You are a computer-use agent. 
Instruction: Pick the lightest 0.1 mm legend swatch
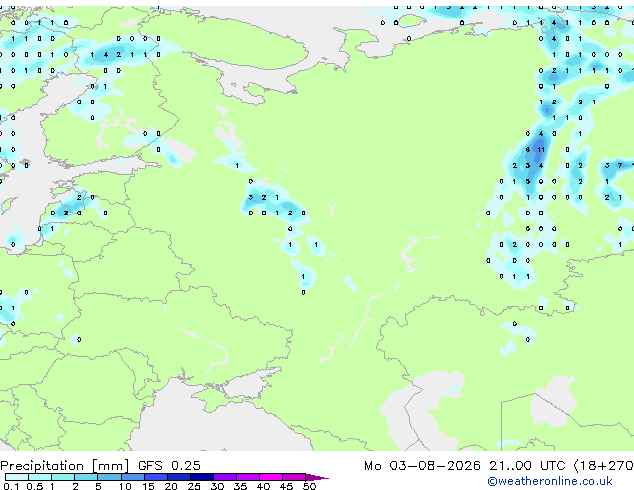(x=17, y=477)
